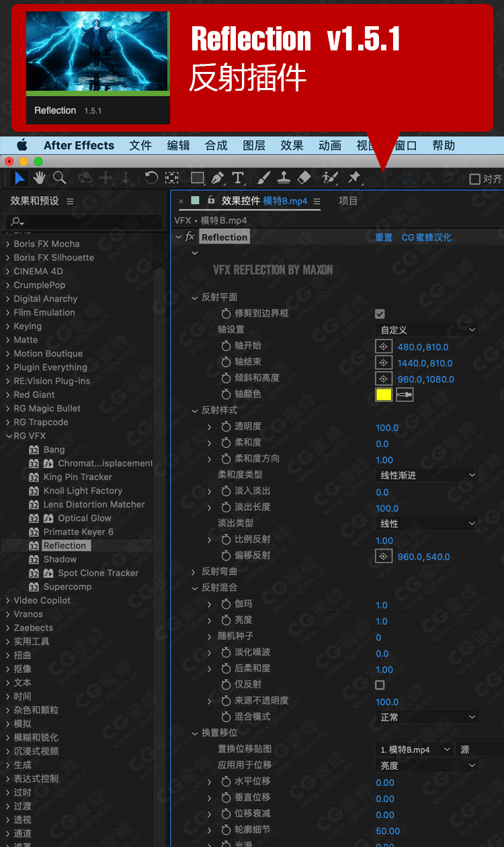
Task: Click the fx icon beside Reflection
Action: tap(190, 237)
